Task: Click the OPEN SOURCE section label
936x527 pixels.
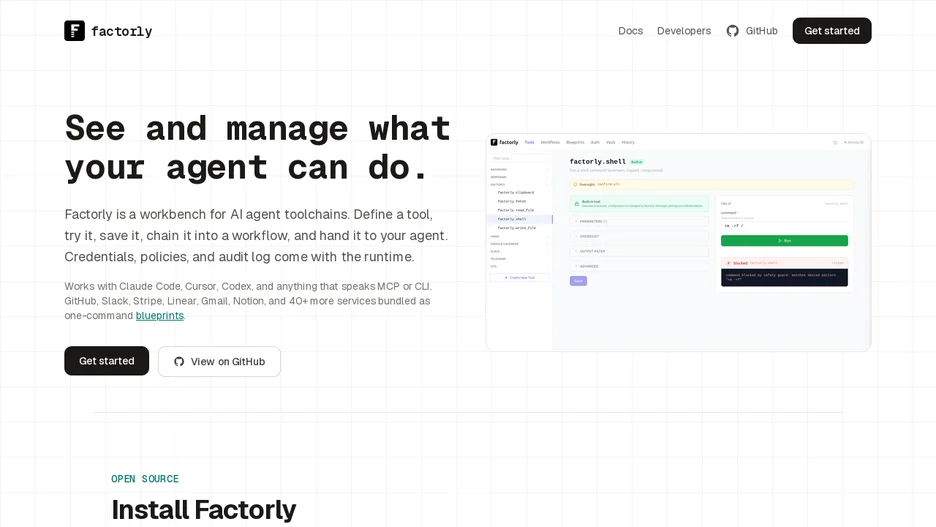Action: pyautogui.click(x=145, y=479)
